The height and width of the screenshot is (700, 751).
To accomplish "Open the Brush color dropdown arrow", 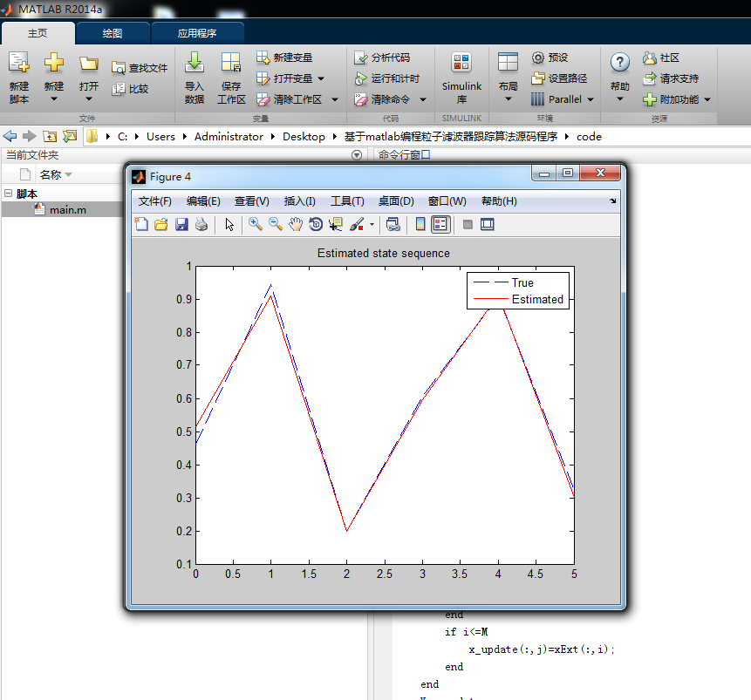I will click(x=372, y=224).
